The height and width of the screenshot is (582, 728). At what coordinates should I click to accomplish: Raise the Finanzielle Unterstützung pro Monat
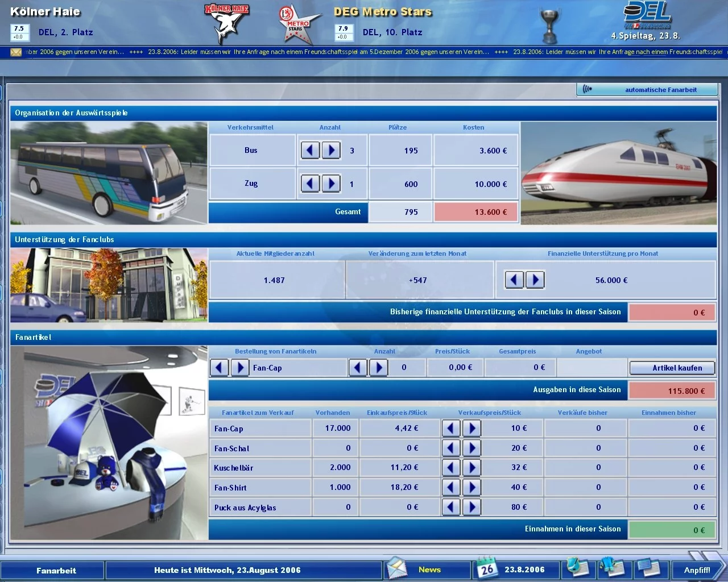tap(535, 280)
